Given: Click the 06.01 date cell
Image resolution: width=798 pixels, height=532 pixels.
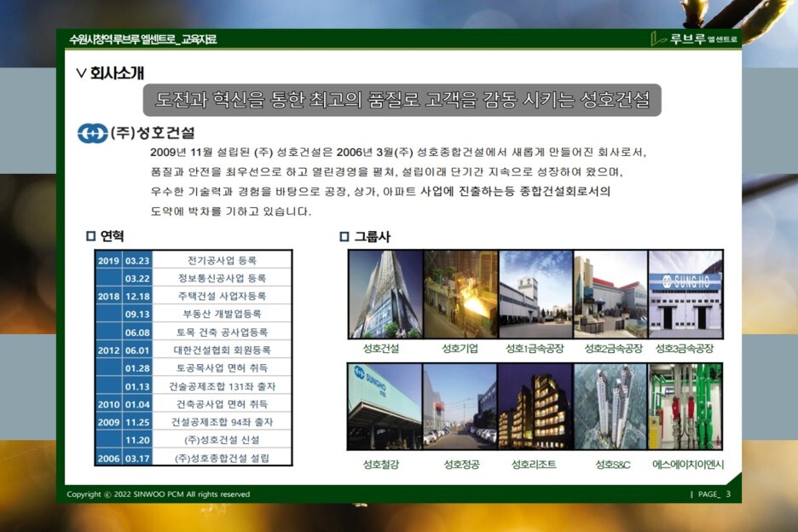Looking at the screenshot, I should [137, 350].
